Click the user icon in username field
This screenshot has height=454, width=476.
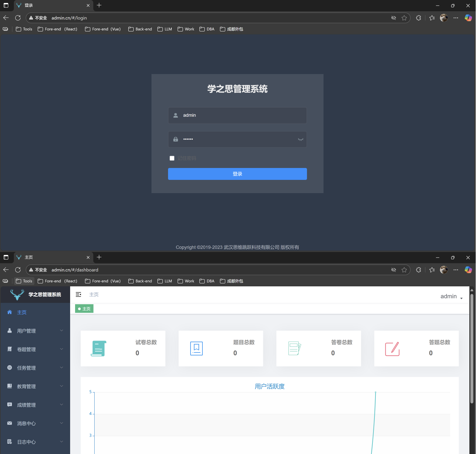click(x=176, y=115)
